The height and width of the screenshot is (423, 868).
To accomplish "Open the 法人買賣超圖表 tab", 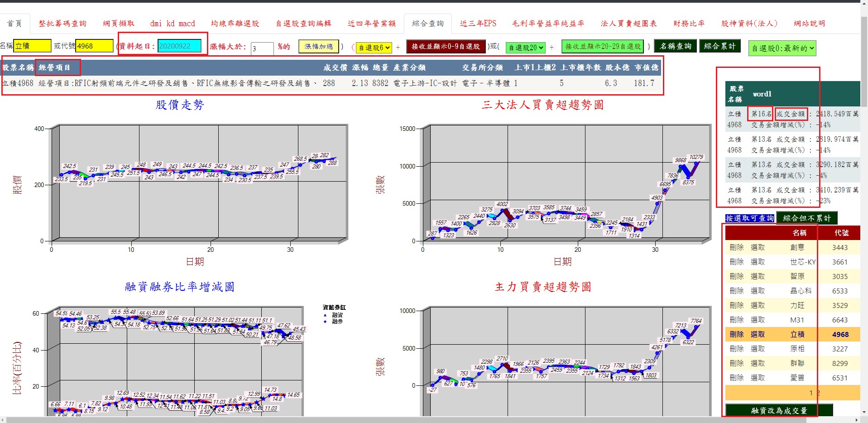I will tap(628, 24).
